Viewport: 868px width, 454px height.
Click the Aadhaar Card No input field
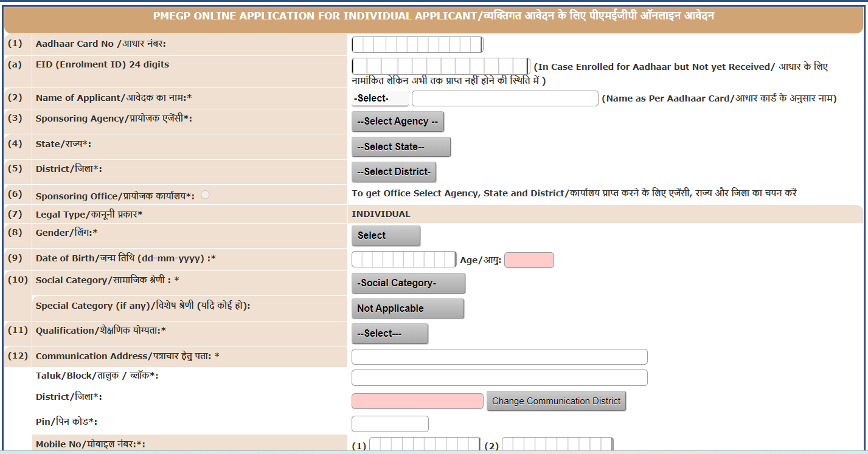point(417,45)
